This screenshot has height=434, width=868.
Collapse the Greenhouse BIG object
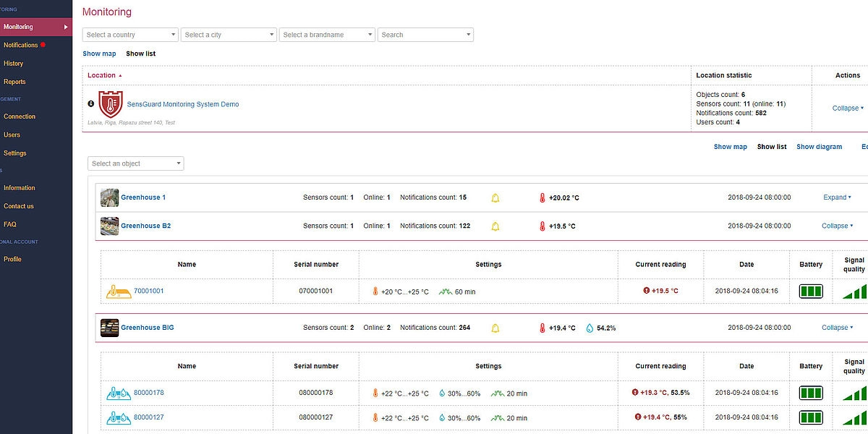[x=837, y=328]
